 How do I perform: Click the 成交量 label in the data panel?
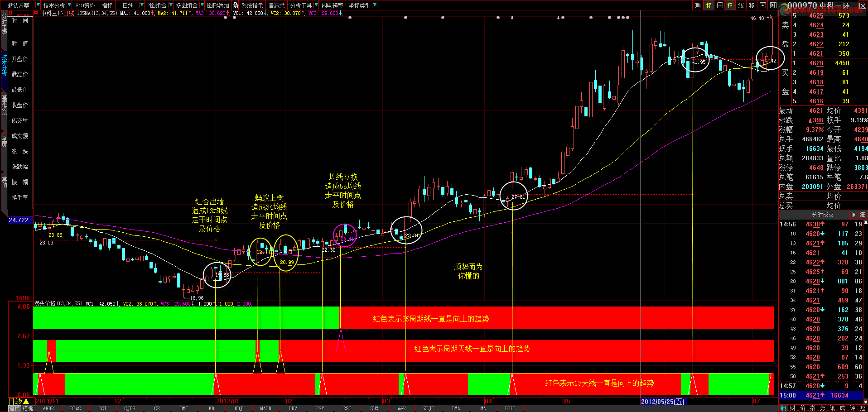[19, 120]
